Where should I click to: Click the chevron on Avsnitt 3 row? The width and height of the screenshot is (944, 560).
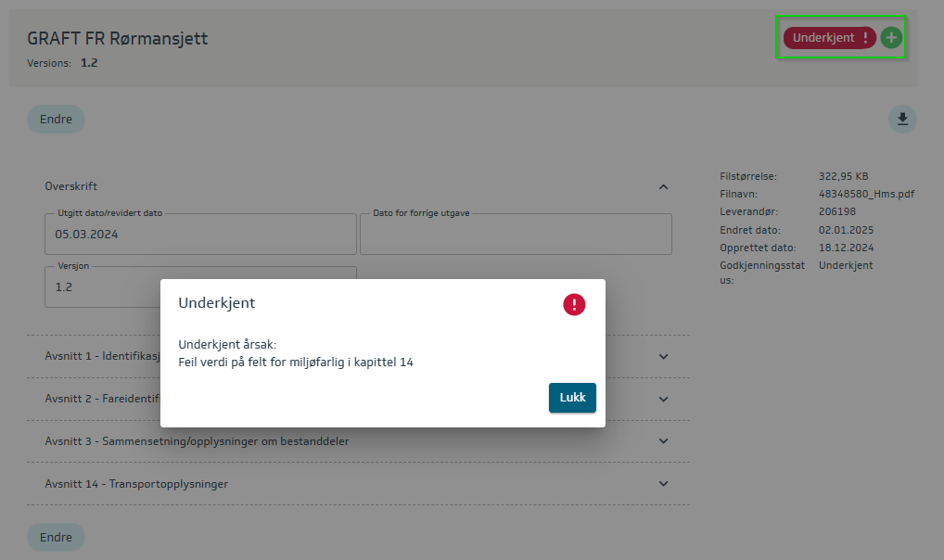coord(663,441)
